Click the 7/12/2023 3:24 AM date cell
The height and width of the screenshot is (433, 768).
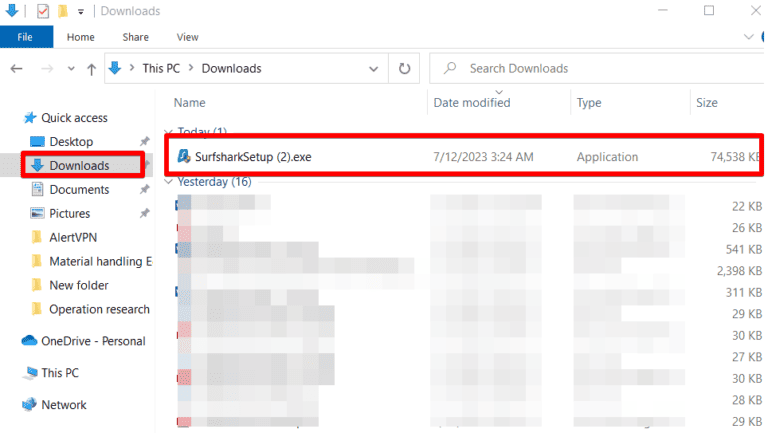[x=483, y=157]
